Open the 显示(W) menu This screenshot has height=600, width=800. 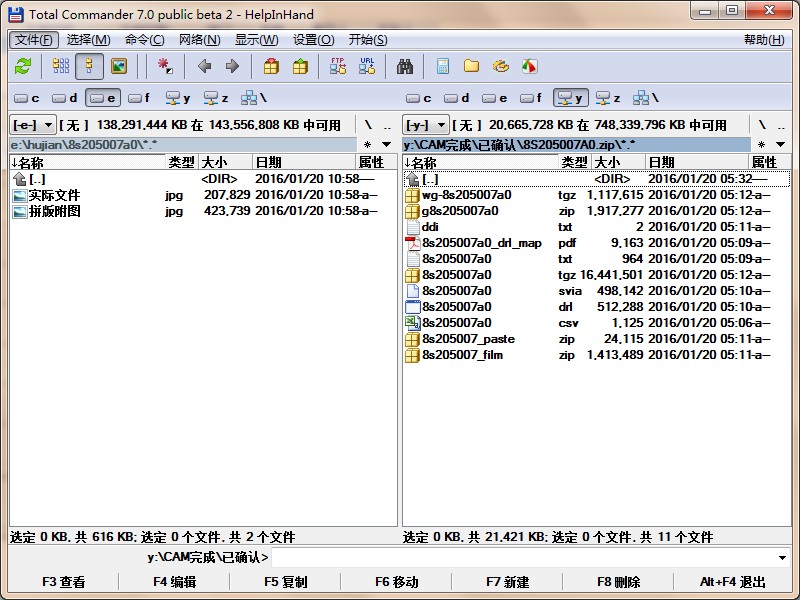[x=257, y=40]
